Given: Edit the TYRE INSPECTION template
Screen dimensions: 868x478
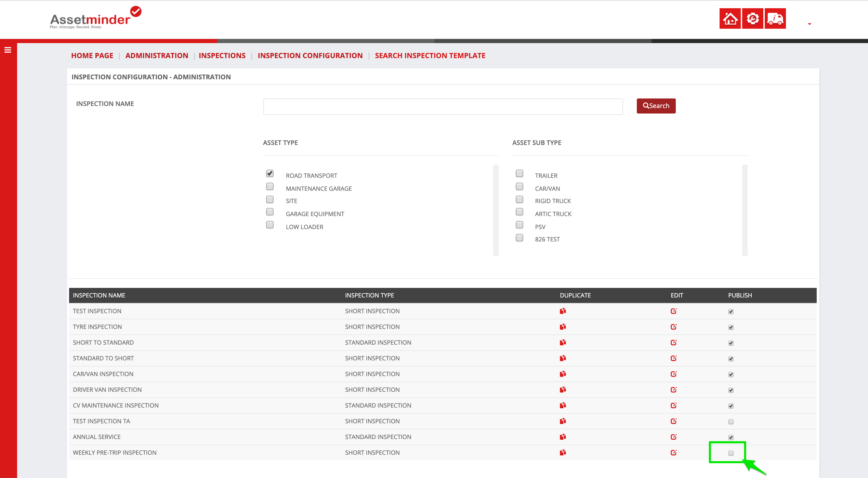Looking at the screenshot, I should (x=674, y=327).
